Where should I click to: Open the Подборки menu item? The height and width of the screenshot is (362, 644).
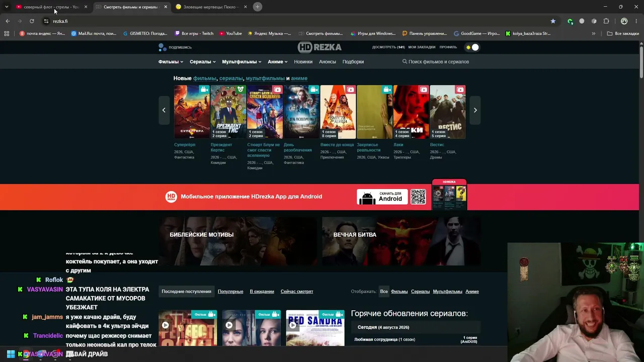353,62
